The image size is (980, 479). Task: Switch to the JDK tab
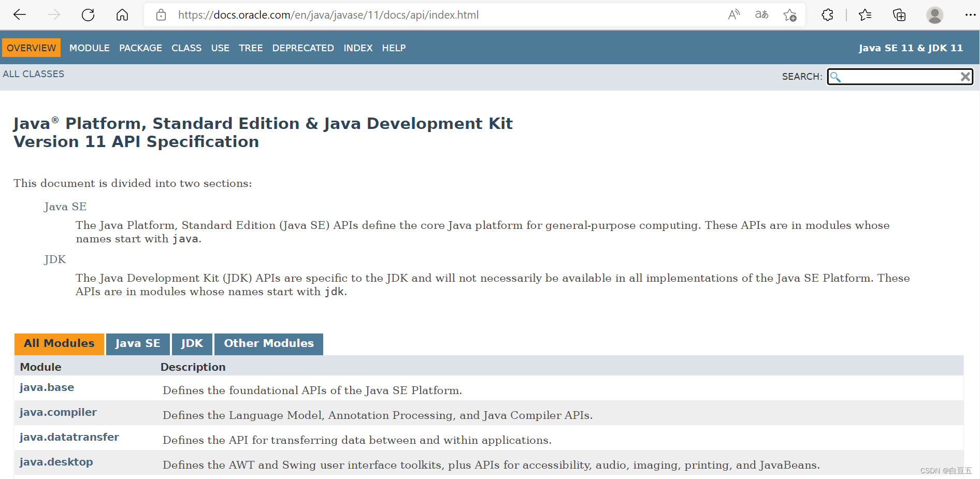coord(192,344)
